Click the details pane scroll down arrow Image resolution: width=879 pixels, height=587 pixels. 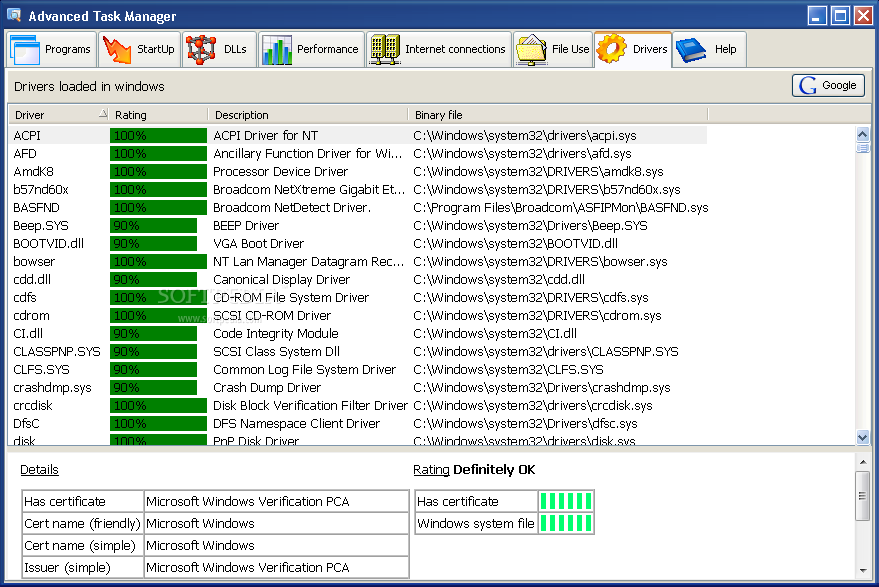coord(863,571)
